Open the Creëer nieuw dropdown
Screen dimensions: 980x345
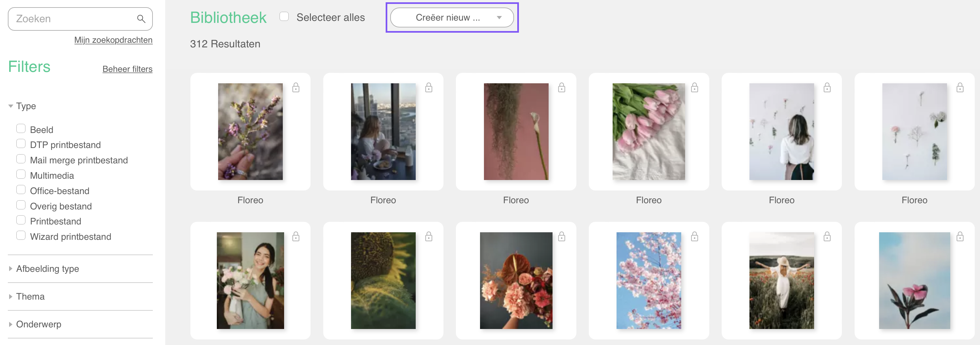click(x=452, y=18)
